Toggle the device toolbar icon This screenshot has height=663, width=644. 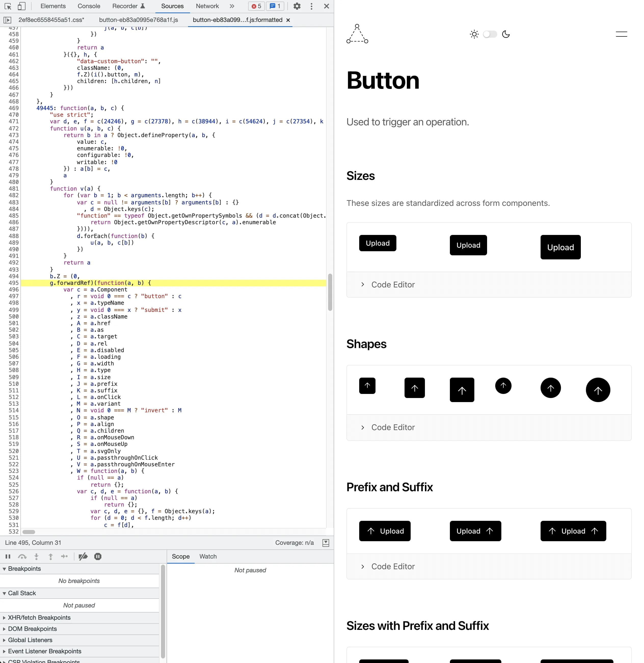coord(21,6)
